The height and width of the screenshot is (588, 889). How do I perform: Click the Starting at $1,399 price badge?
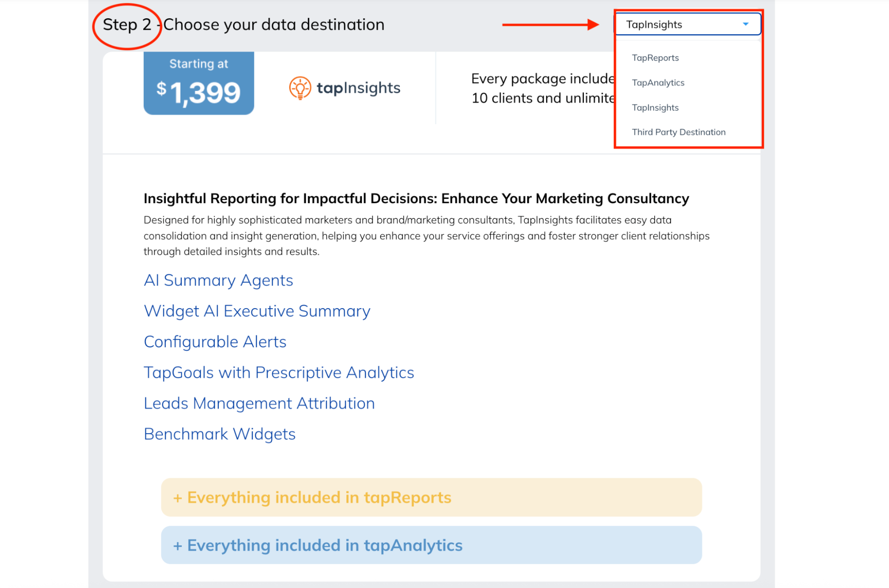pos(198,83)
